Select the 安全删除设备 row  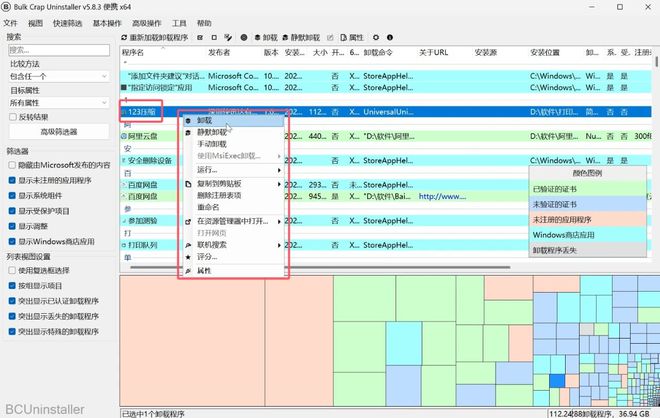386,160
